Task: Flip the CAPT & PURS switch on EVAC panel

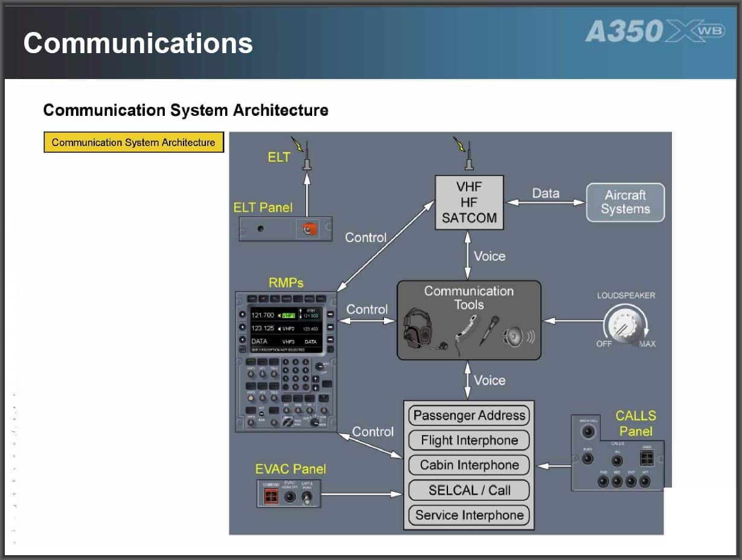Action: (307, 498)
